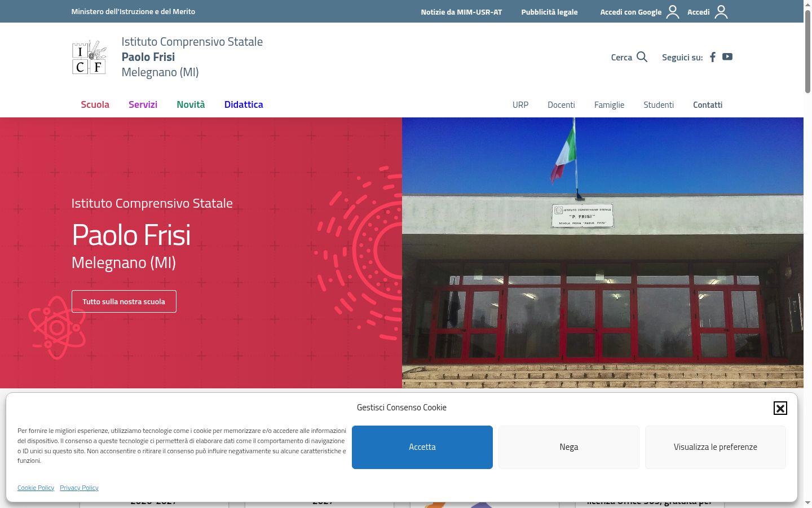Image resolution: width=812 pixels, height=508 pixels.
Task: Open the school's YouTube channel icon
Action: (x=727, y=56)
